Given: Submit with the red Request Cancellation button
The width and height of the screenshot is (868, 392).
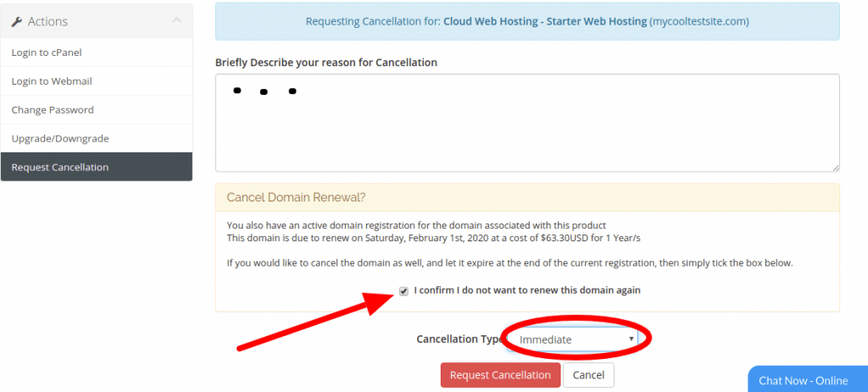Looking at the screenshot, I should [500, 375].
